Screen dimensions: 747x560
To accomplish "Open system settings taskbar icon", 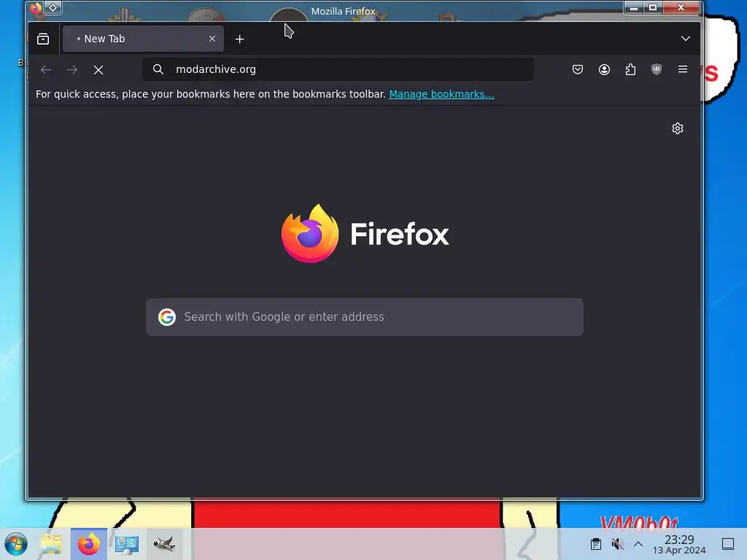I will (127, 544).
